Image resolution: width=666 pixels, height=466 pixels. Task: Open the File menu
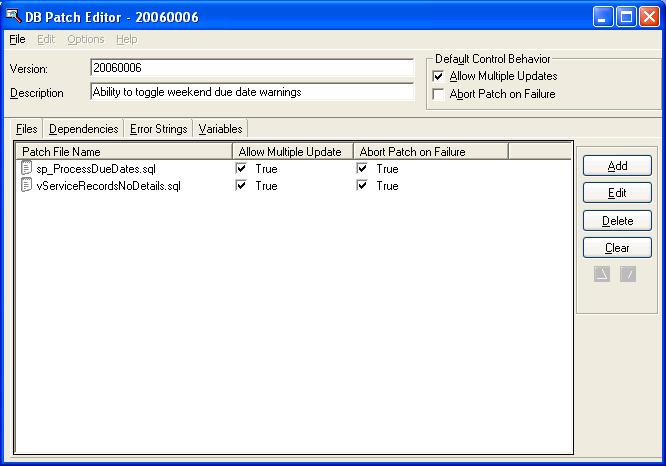17,39
